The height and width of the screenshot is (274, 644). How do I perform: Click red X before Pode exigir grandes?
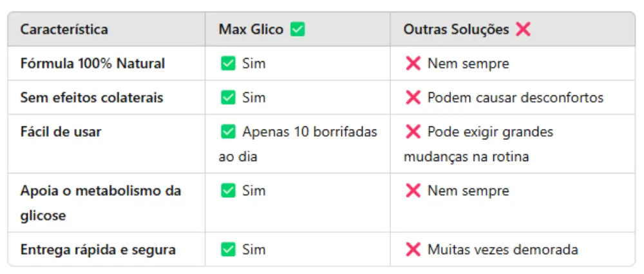click(413, 132)
